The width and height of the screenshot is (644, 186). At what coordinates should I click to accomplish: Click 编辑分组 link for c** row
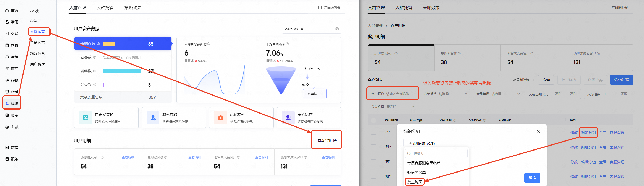[x=588, y=133]
